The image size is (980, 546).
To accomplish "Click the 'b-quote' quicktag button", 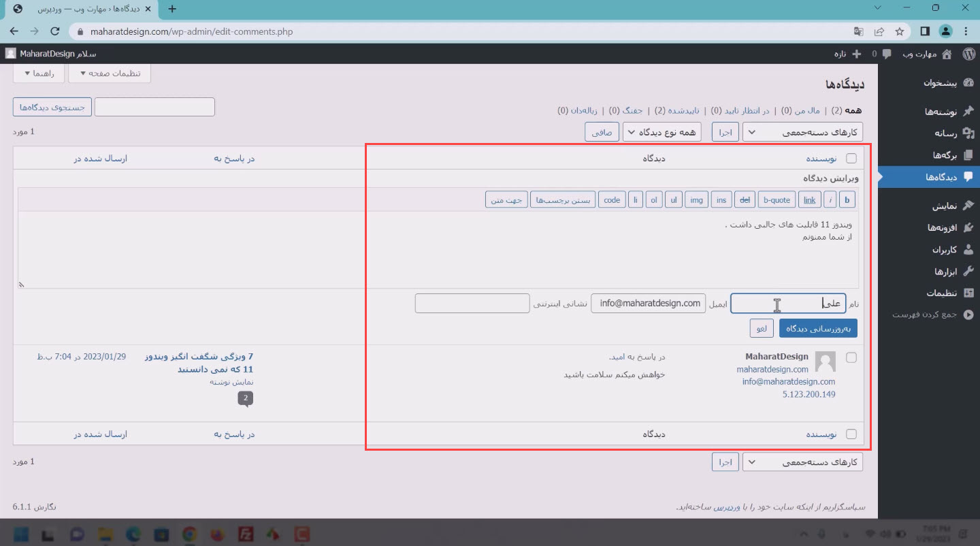I will pyautogui.click(x=777, y=199).
